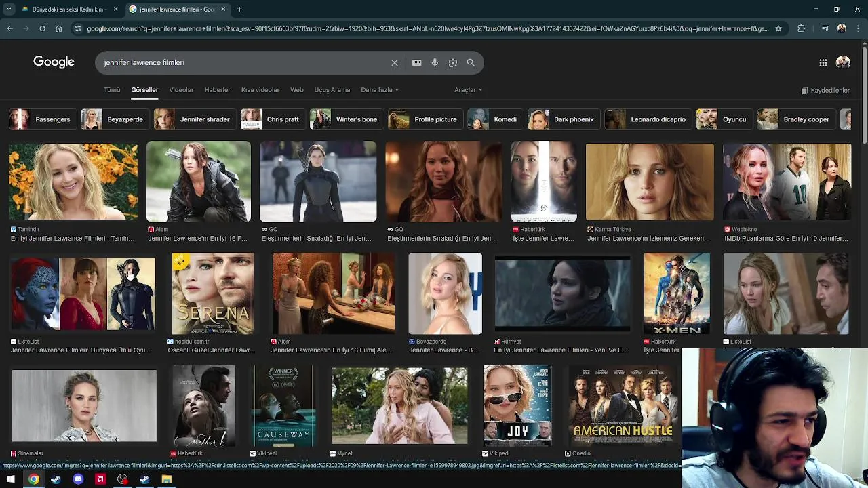868x488 pixels.
Task: Expand the Araçlar tools dropdown
Action: click(468, 90)
